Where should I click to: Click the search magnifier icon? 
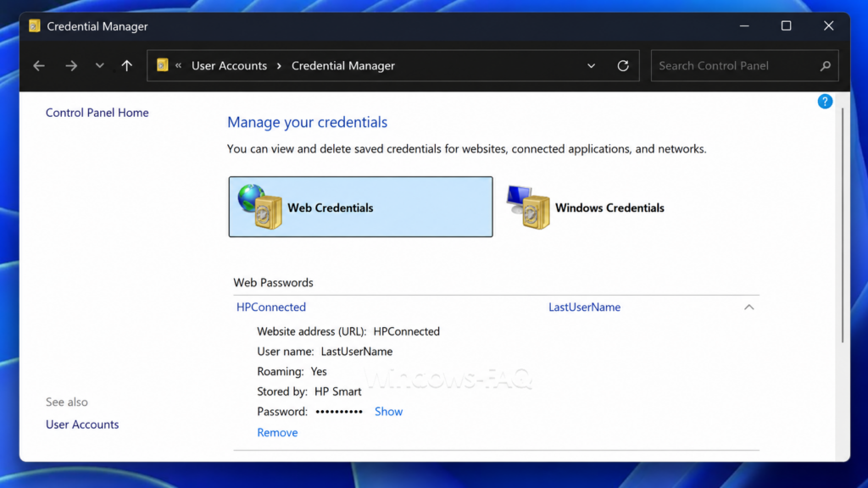point(826,66)
